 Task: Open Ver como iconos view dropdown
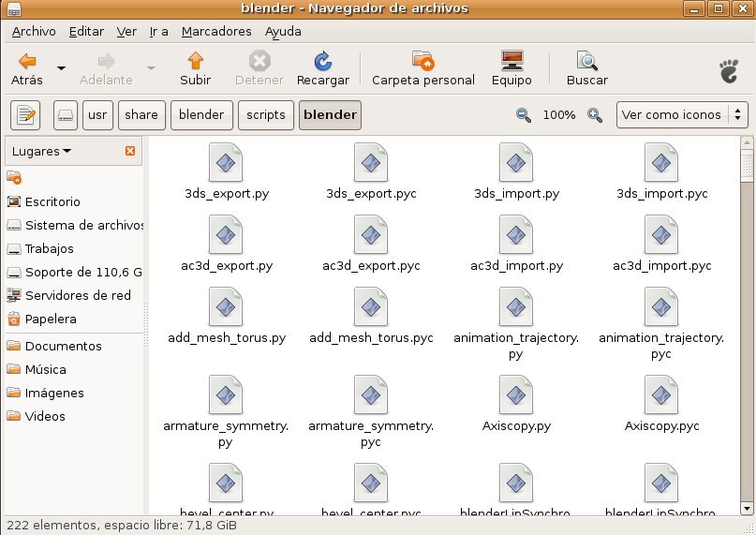click(682, 115)
